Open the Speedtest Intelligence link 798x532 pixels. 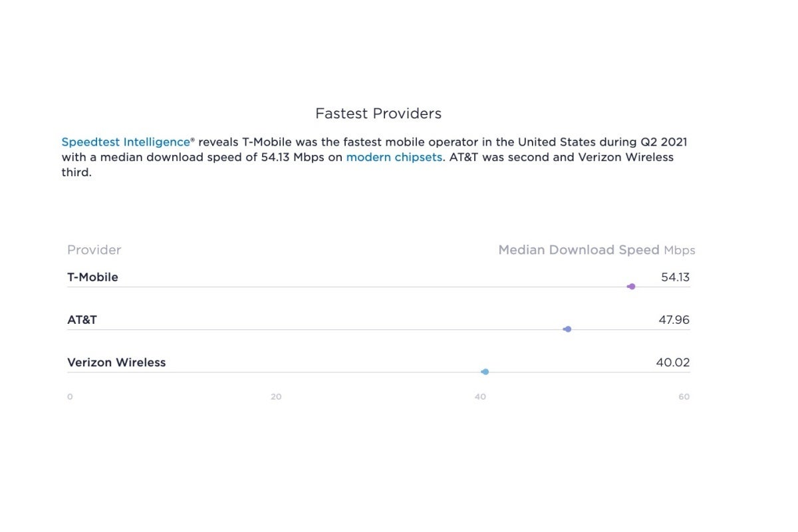click(x=126, y=142)
